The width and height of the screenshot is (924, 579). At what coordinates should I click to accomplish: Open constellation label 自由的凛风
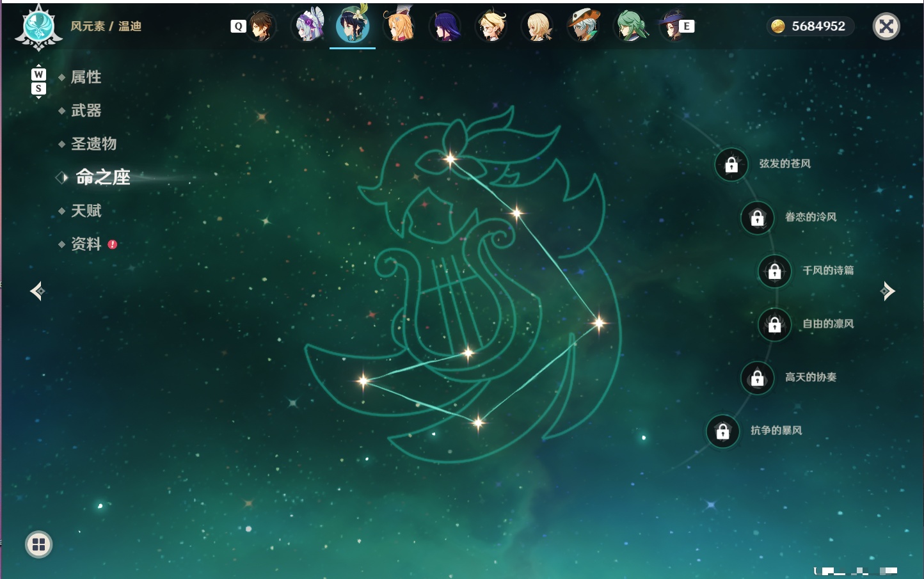tap(828, 324)
